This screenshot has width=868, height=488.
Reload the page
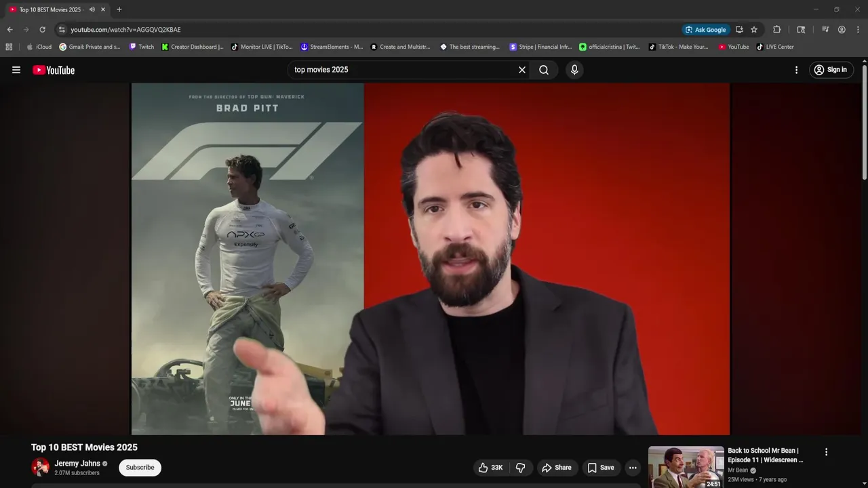[42, 30]
